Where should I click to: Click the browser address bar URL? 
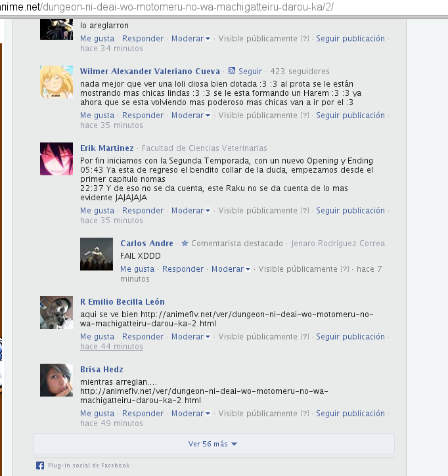click(167, 7)
